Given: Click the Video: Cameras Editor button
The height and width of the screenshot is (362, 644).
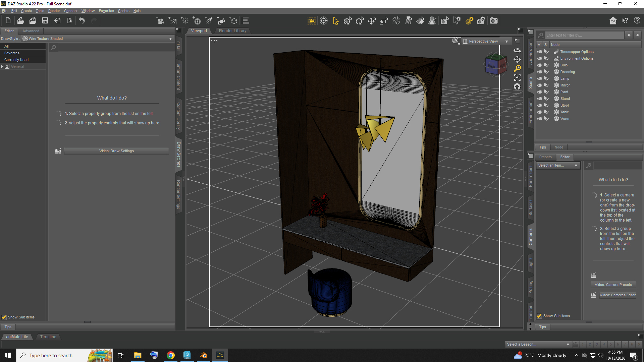Looking at the screenshot, I should tap(618, 295).
